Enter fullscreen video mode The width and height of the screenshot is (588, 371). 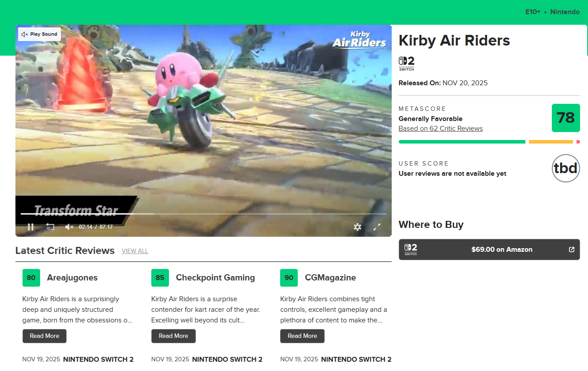[377, 227]
